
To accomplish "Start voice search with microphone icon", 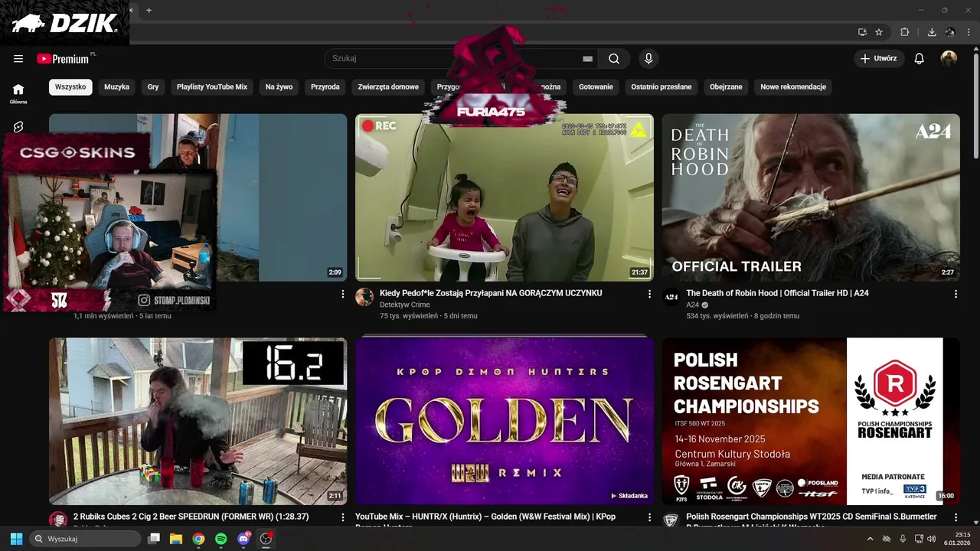I will [648, 59].
